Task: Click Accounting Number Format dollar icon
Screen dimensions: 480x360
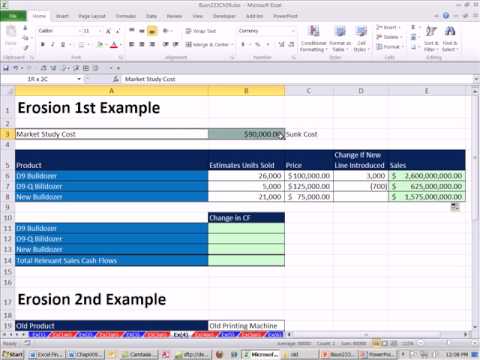Action: 243,44
